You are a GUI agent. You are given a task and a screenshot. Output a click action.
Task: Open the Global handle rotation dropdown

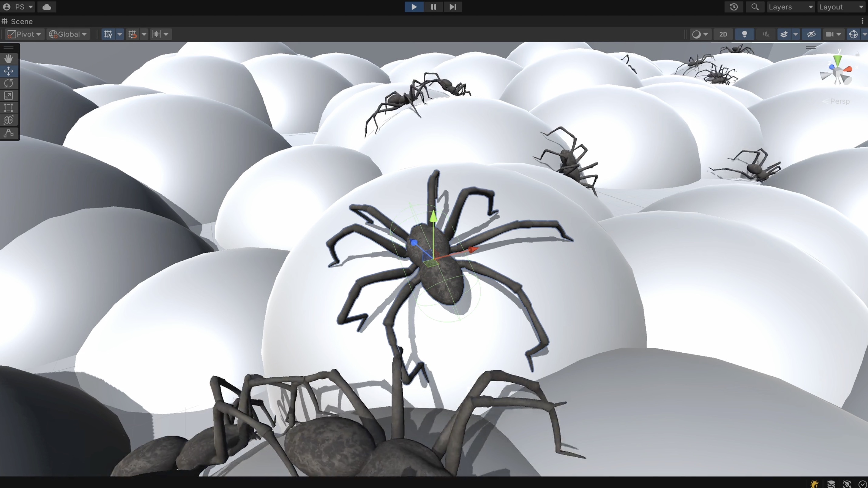[68, 34]
